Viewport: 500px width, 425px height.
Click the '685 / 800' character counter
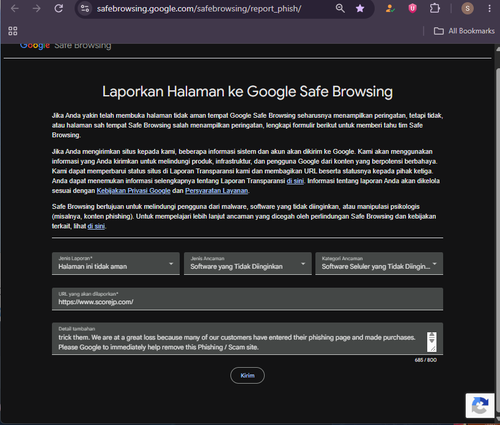[426, 360]
